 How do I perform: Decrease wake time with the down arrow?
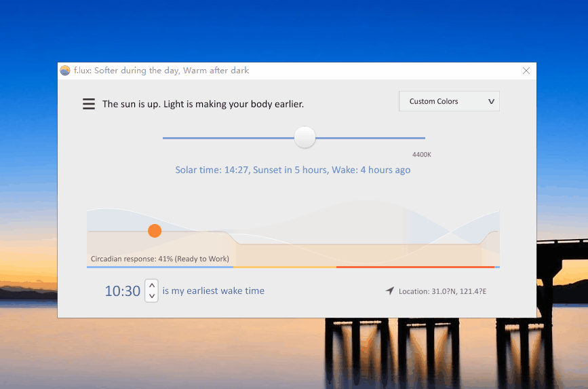click(x=151, y=296)
